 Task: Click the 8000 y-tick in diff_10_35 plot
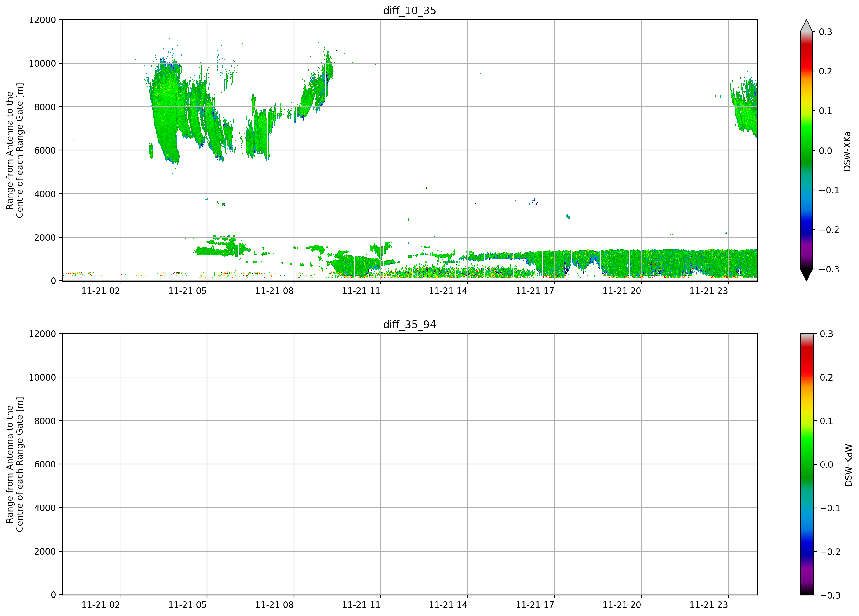(45, 107)
